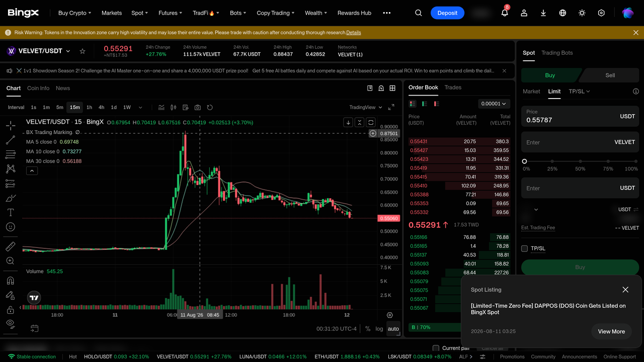
Task: Switch to the News tab
Action: pos(63,88)
